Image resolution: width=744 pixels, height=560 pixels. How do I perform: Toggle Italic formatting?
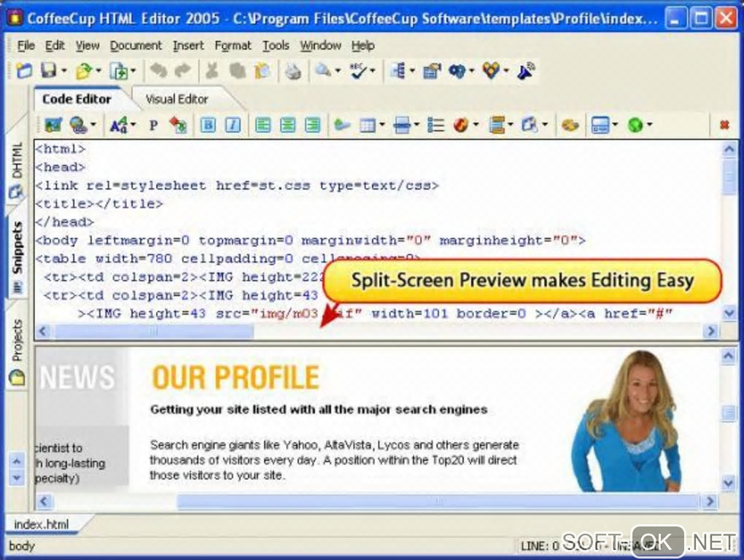coord(233,125)
